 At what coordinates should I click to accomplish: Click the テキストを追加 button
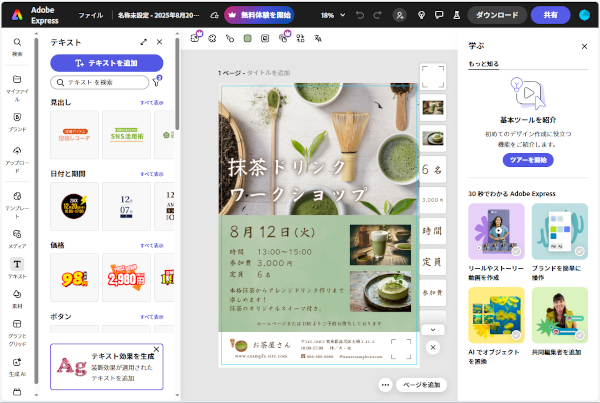107,62
